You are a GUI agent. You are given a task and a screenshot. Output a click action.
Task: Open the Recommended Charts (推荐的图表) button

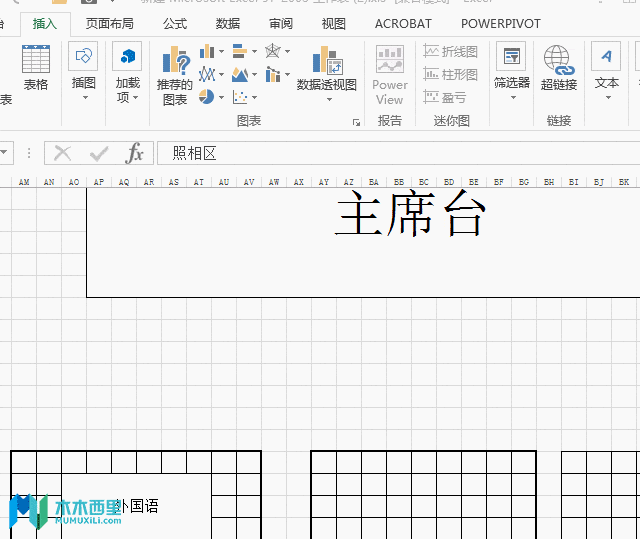[175, 75]
